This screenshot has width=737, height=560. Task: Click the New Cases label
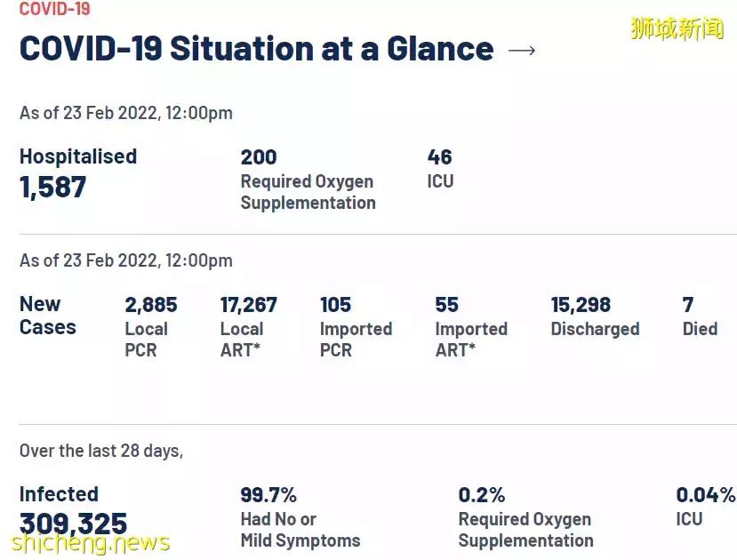coord(48,316)
